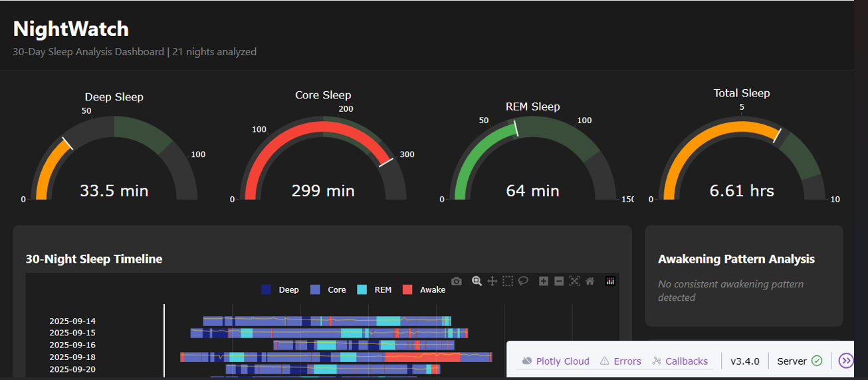This screenshot has width=868, height=380.
Task: Open Plotly Cloud in dev tools
Action: (556, 361)
